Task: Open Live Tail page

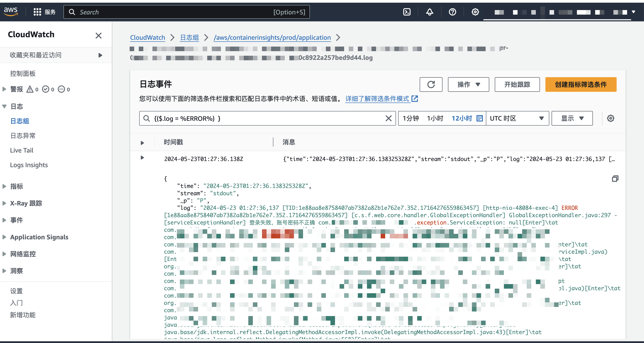Action: pyautogui.click(x=21, y=150)
